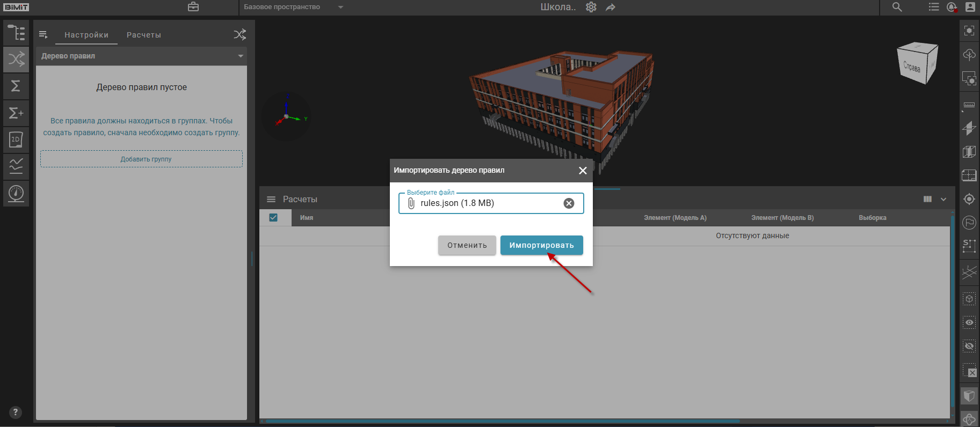Screen dimensions: 980x427
Task: Open the gauge dashboard sidebar icon
Action: click(x=16, y=193)
